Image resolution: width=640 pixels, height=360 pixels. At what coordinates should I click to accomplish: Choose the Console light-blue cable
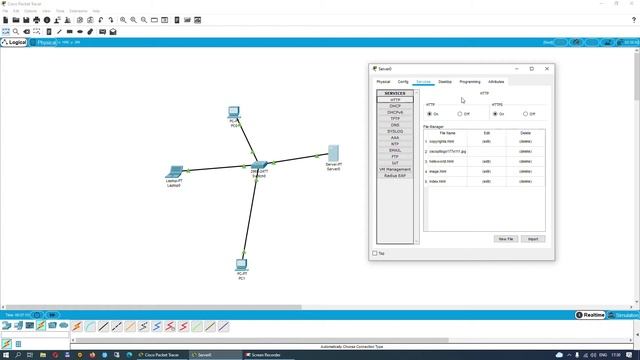point(90,326)
